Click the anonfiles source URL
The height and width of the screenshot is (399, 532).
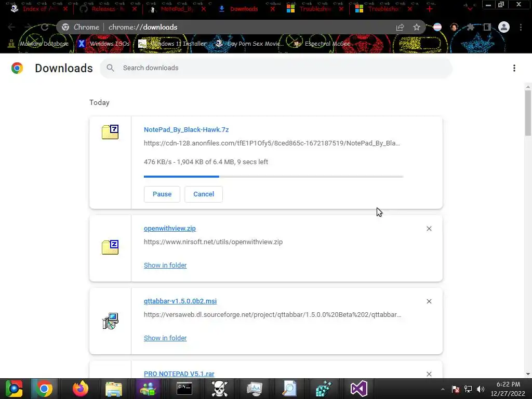point(272,143)
